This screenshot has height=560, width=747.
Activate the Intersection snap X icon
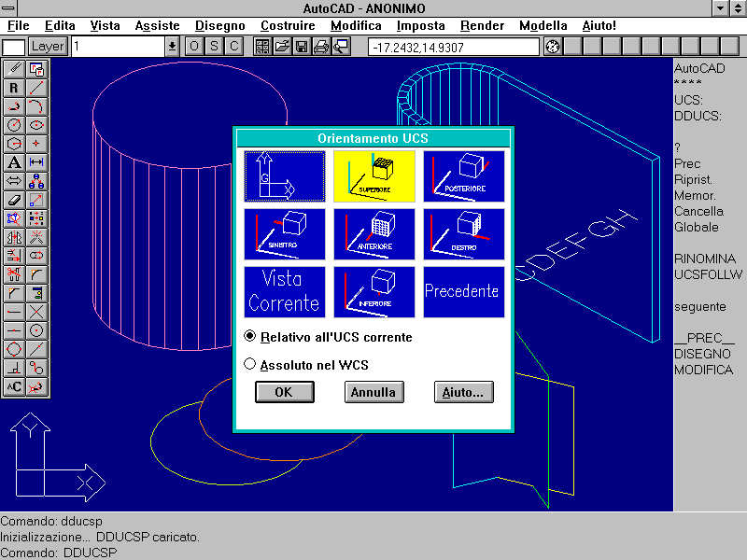point(36,312)
